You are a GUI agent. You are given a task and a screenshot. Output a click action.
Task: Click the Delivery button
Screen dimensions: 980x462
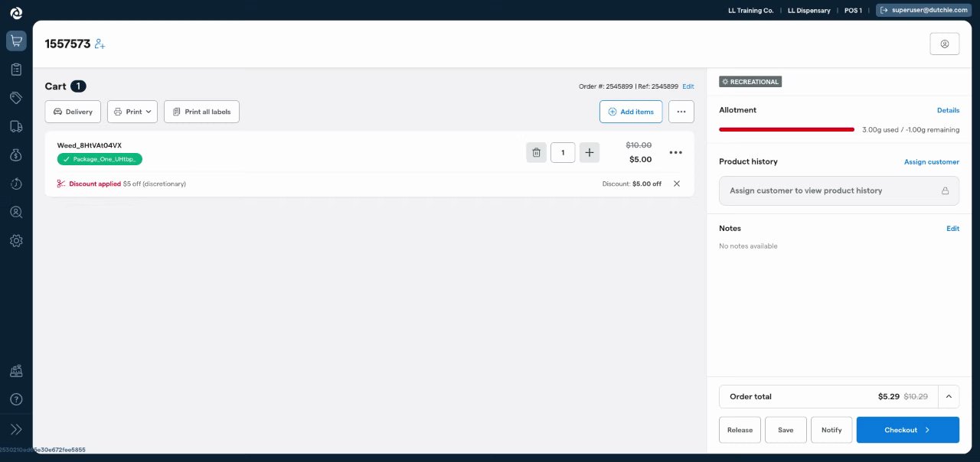coord(73,112)
